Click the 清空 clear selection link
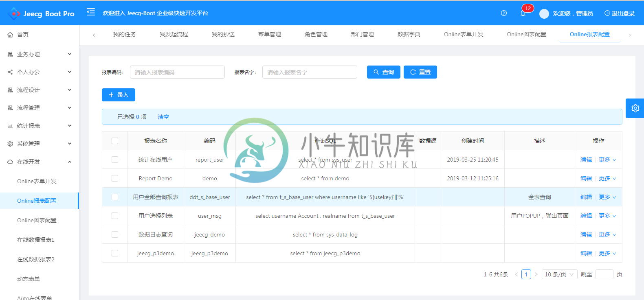Screen dimensions: 644x300 (163, 117)
